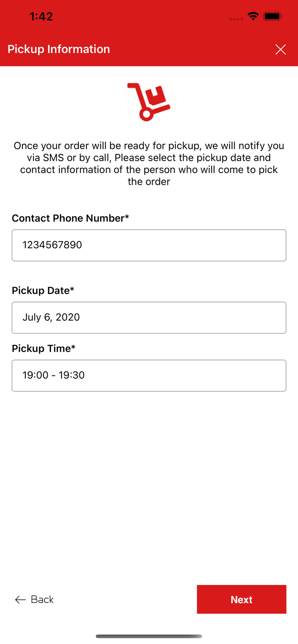Screen dimensions: 298x644
Task: Click the July 6, 2020 date value
Action: click(x=51, y=317)
